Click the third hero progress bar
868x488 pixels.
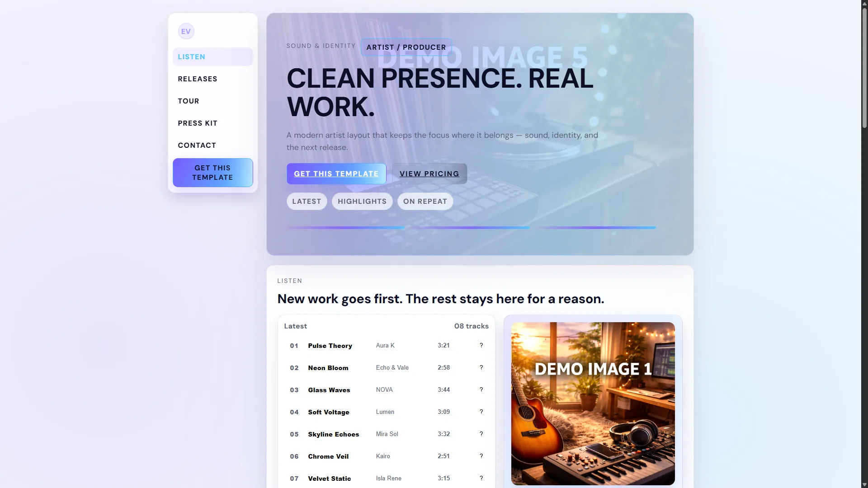[x=597, y=228]
